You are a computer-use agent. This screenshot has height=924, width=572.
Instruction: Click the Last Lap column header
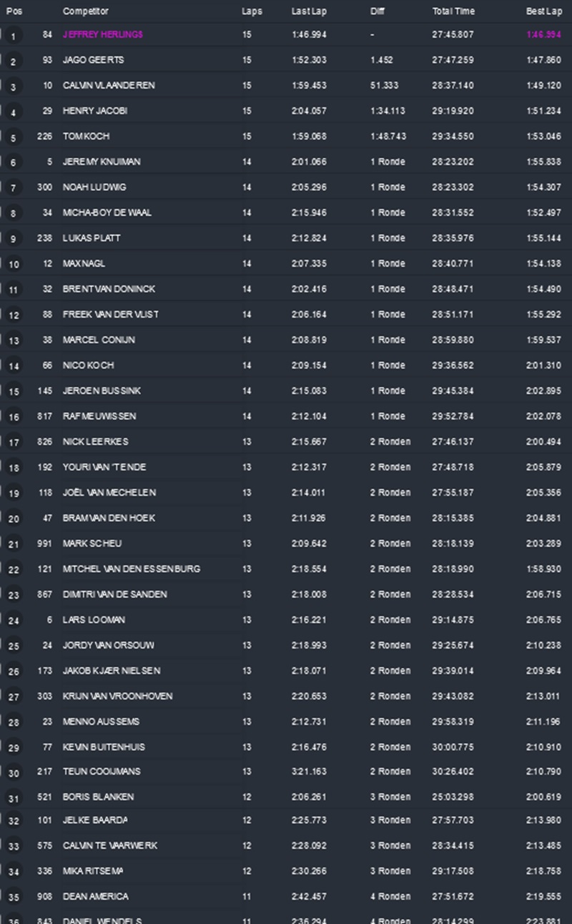click(308, 11)
